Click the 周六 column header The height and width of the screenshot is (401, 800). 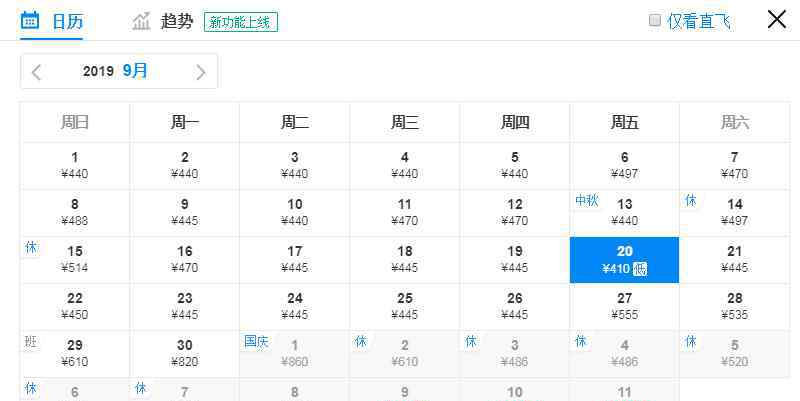[735, 122]
